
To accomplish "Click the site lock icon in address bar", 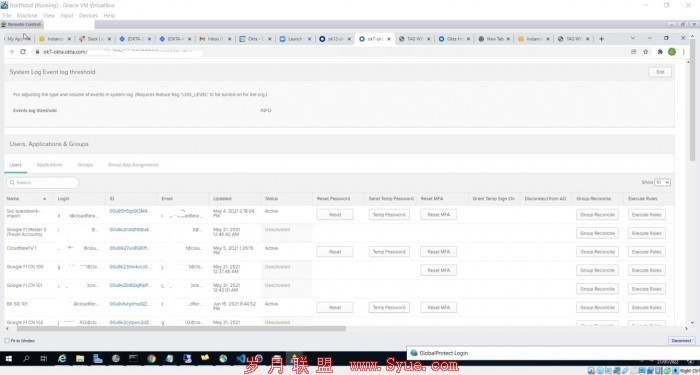I will point(38,52).
